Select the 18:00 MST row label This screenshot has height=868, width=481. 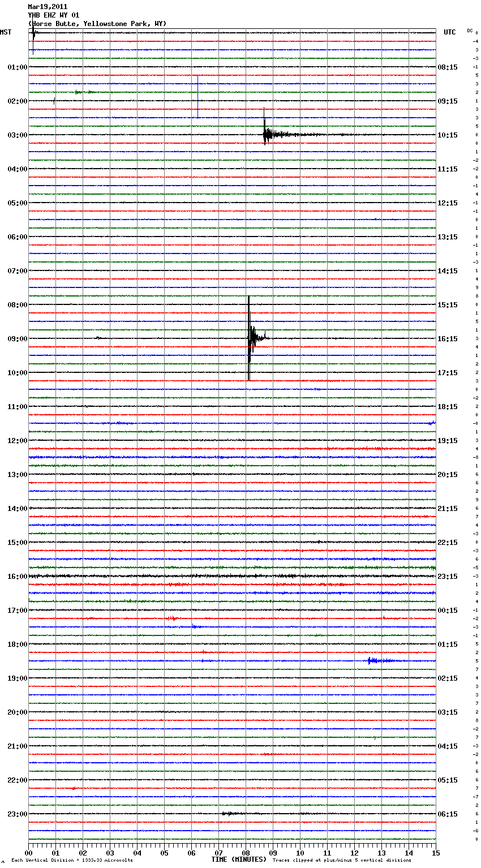pos(18,644)
